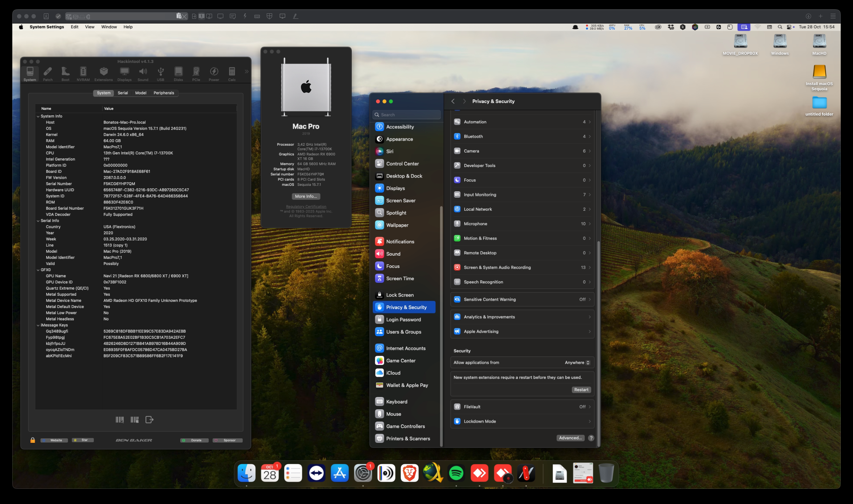
Task: Open the Window menu in the menu bar
Action: (x=109, y=27)
